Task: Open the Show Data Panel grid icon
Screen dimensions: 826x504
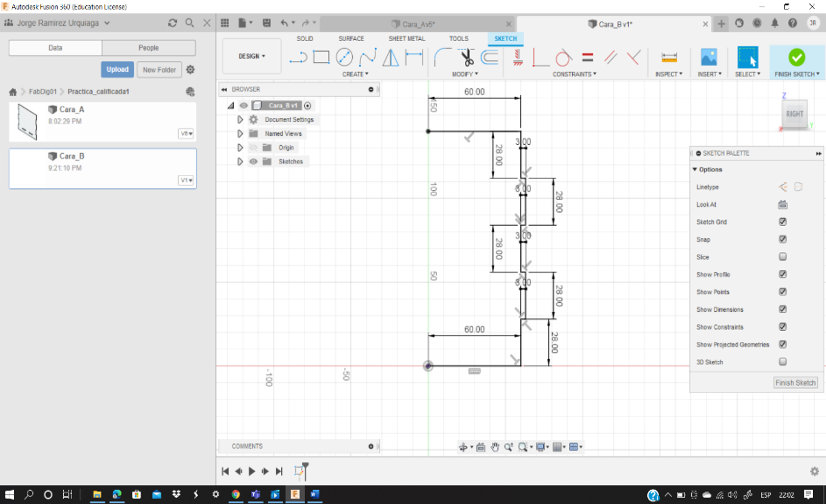Action: pos(225,23)
